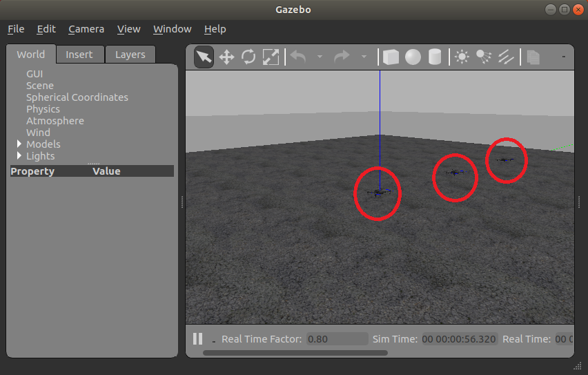The height and width of the screenshot is (375, 588).
Task: Select the Models tree label
Action: 43,144
